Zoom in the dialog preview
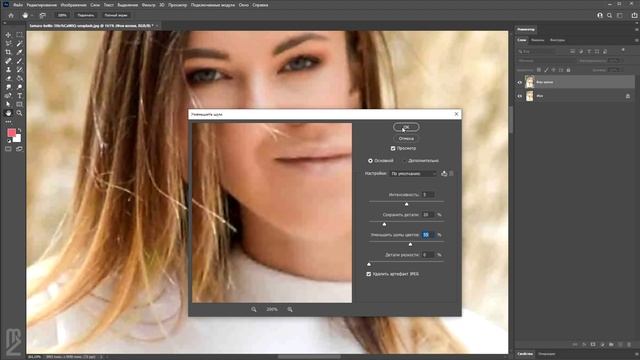The width and height of the screenshot is (640, 360). (290, 309)
